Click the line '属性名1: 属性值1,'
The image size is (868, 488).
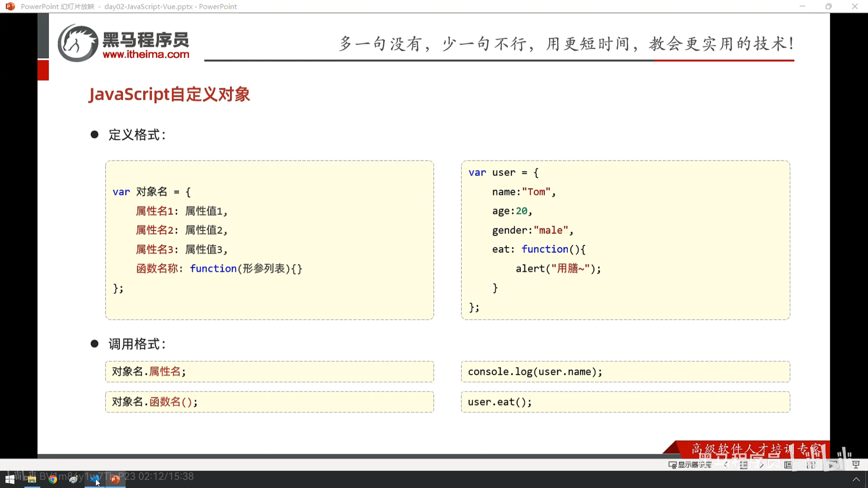click(x=181, y=211)
